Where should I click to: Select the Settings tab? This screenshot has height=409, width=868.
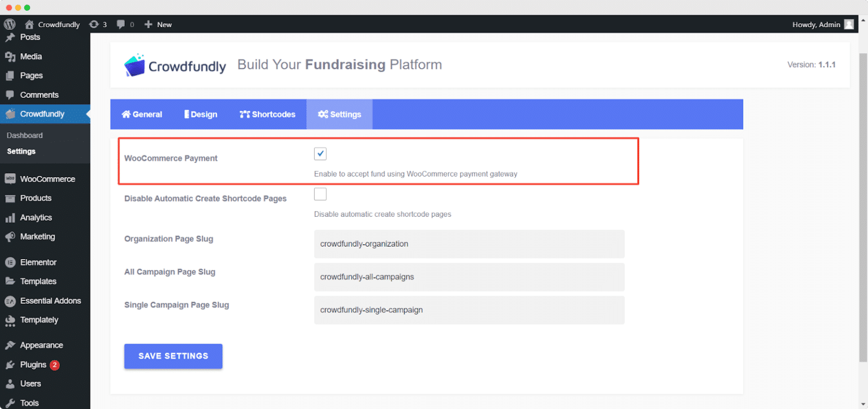pos(340,114)
